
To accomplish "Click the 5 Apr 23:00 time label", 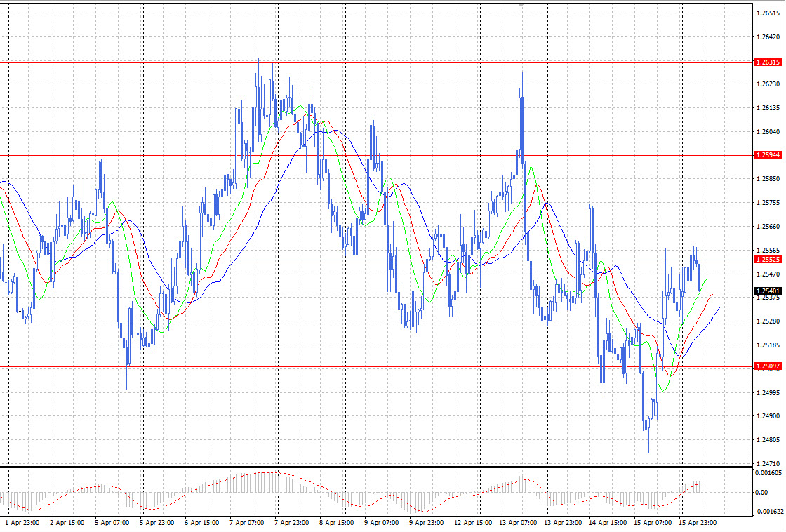I will click(157, 522).
